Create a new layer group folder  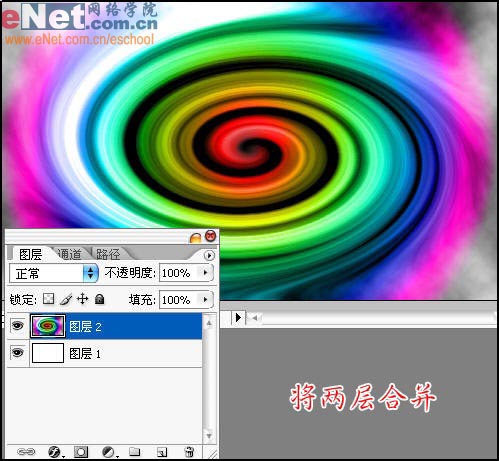(134, 452)
